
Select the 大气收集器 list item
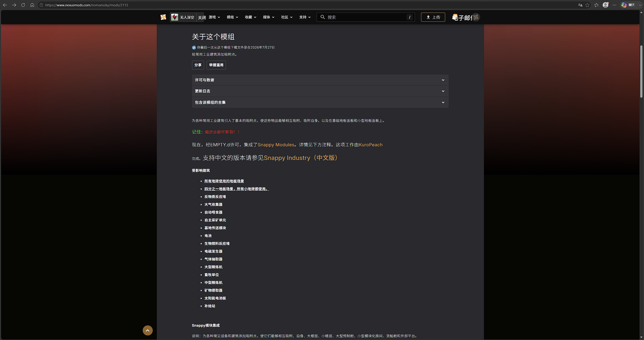tap(213, 204)
